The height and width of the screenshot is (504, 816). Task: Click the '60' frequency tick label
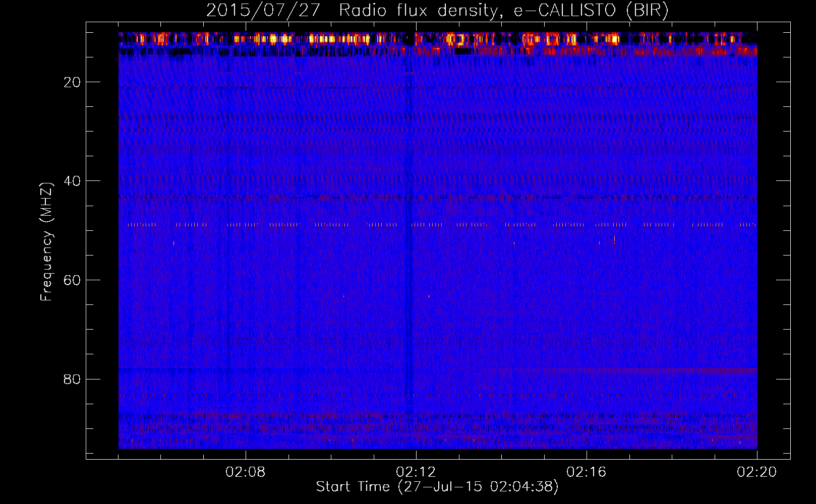pos(73,280)
